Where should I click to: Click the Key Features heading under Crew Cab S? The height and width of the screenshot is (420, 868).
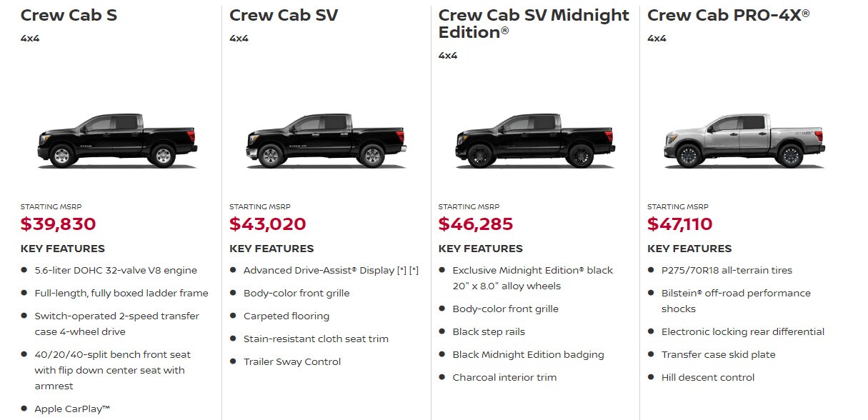click(x=63, y=249)
